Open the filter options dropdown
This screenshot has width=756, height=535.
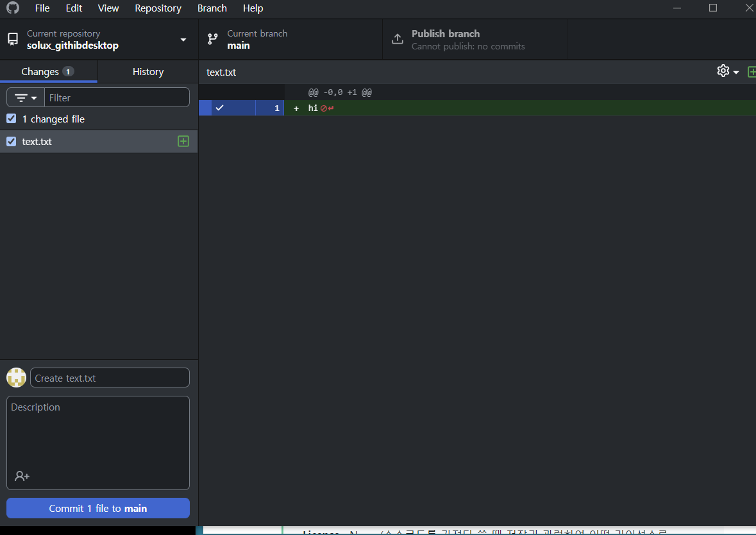26,98
